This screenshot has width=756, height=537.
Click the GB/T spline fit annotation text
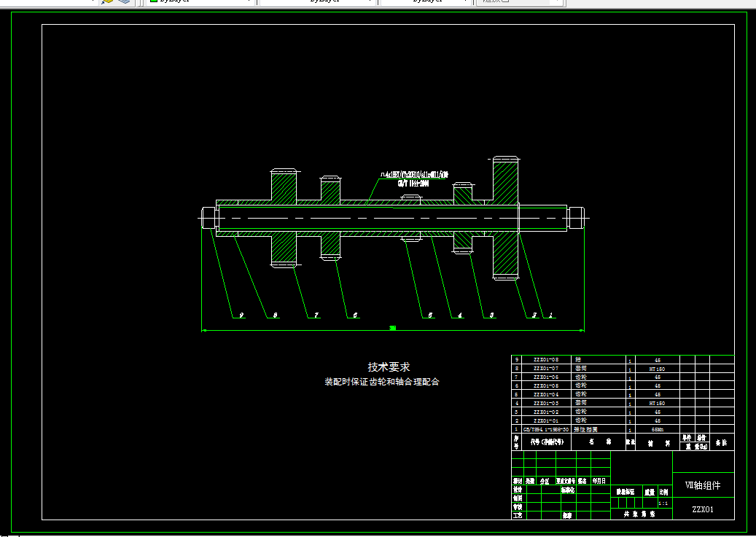pyautogui.click(x=413, y=184)
